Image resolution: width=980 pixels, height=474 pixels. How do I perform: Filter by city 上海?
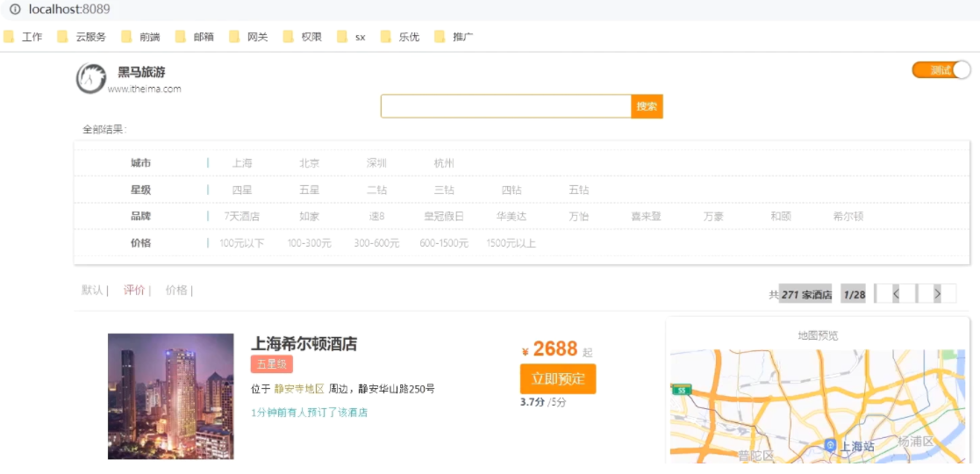(242, 163)
